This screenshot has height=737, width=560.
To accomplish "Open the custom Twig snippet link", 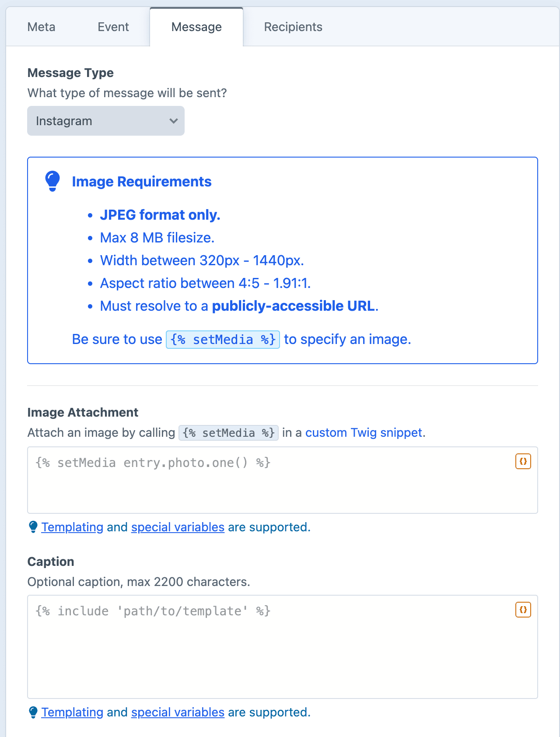I will click(x=364, y=432).
